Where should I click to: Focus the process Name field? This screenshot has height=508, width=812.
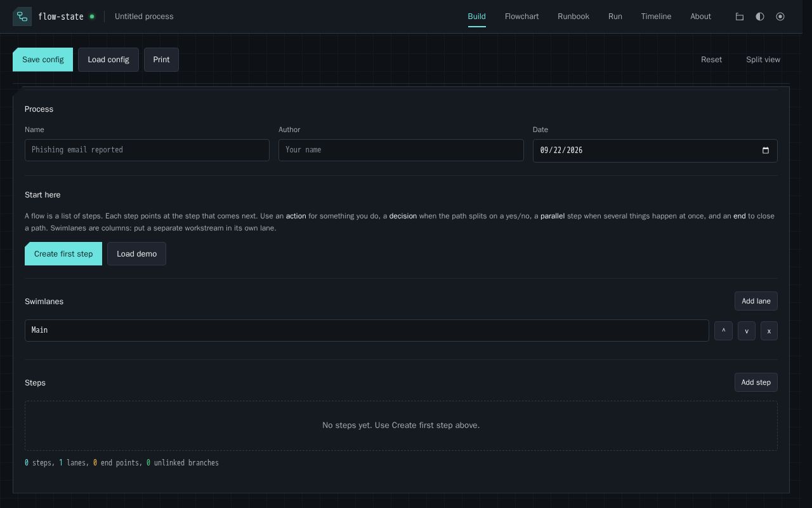pyautogui.click(x=147, y=150)
